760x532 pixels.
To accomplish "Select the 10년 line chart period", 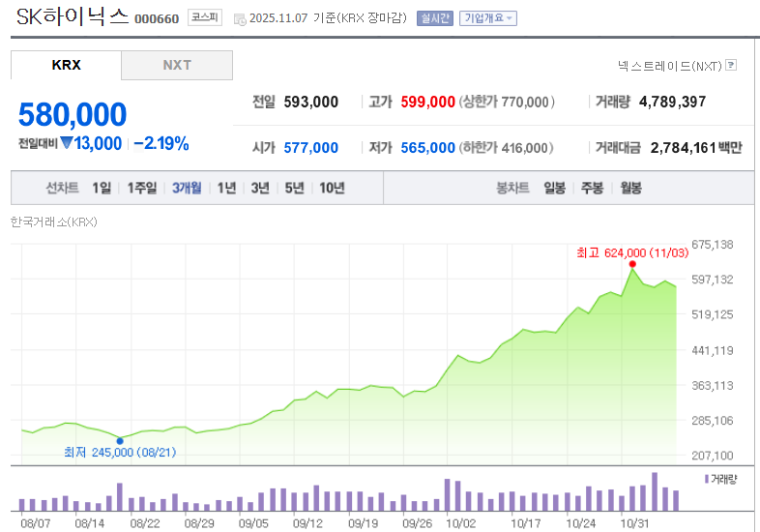I will [332, 188].
